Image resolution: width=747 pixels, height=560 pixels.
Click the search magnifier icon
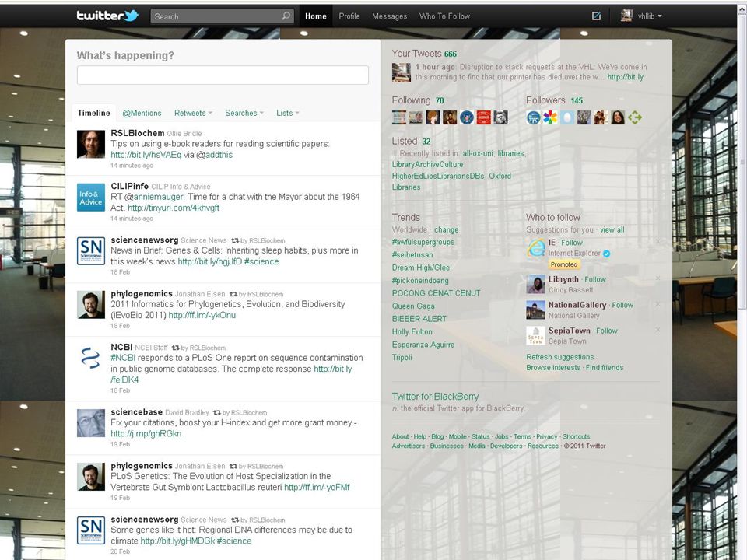[286, 16]
